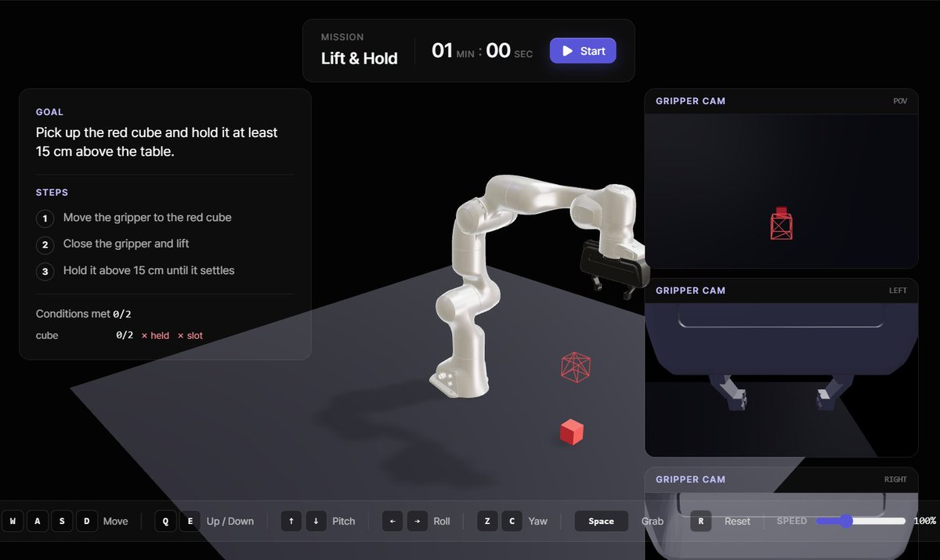Viewport: 940px width, 560px height.
Task: Click the 100% speed value
Action: pos(925,521)
